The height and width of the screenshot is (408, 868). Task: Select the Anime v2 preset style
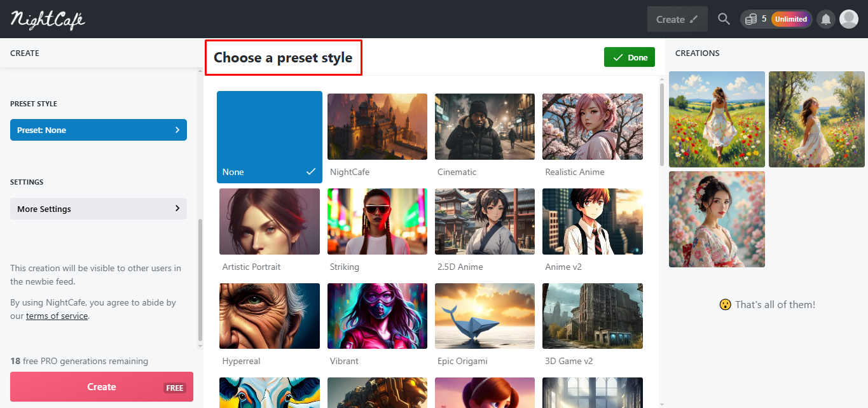pos(593,230)
